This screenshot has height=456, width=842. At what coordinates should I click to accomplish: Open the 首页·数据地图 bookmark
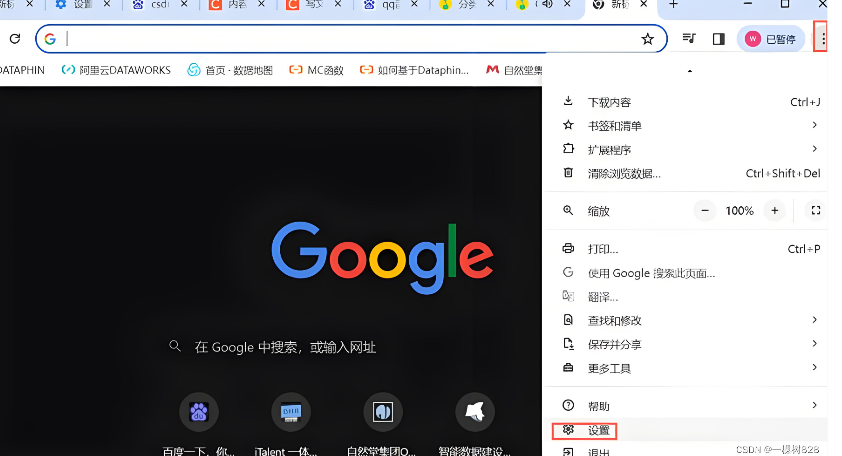[230, 70]
